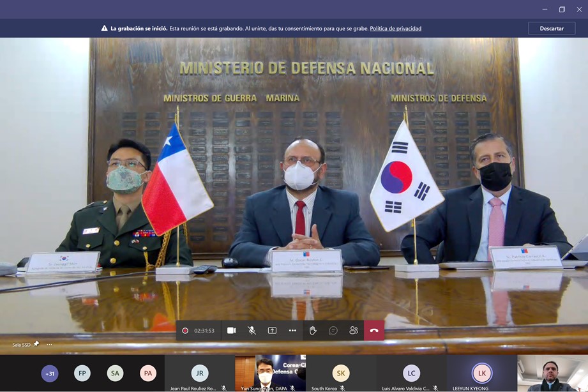Select the LK avatar of LEEYUN KYEONG

(482, 373)
